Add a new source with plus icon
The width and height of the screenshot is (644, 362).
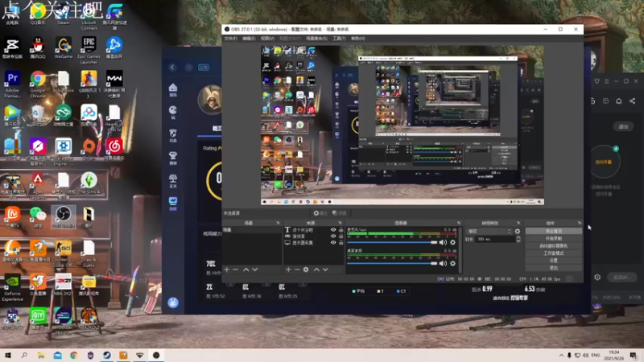[288, 269]
